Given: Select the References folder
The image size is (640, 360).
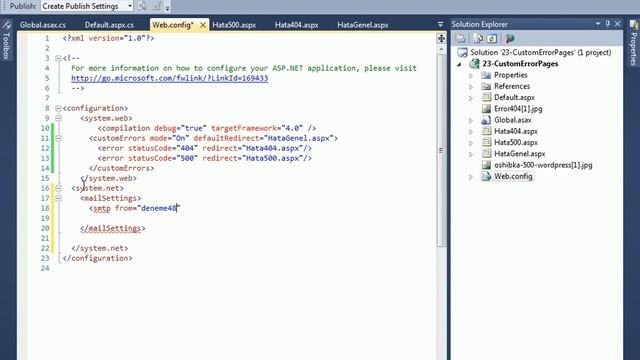Looking at the screenshot, I should 512,86.
